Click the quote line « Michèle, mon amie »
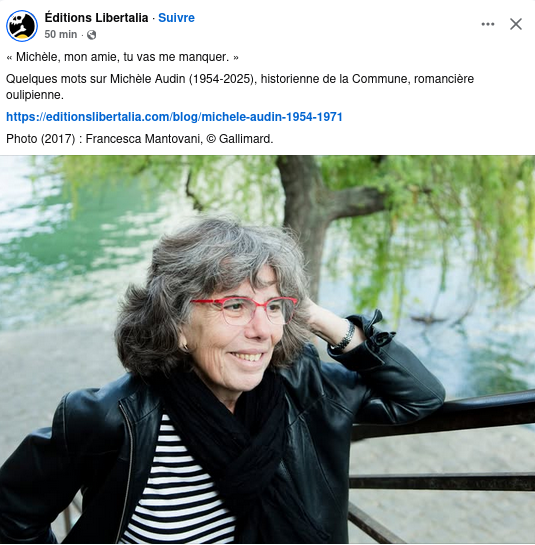The image size is (535, 545). (122, 57)
